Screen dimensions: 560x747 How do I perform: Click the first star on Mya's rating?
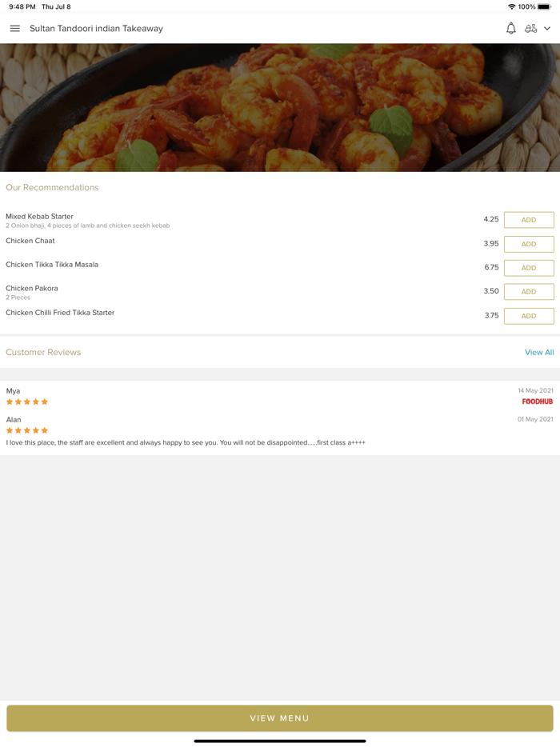(8, 401)
